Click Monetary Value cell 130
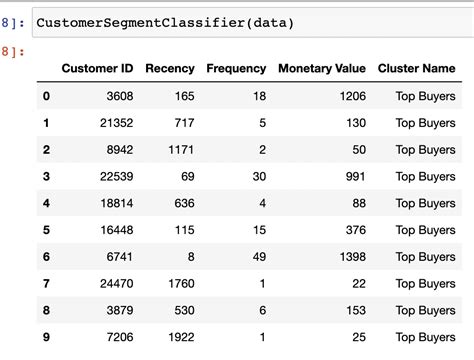 tap(356, 123)
